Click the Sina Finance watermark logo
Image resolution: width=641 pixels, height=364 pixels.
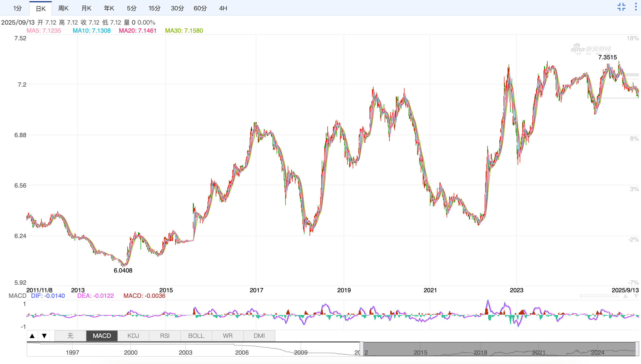click(591, 49)
